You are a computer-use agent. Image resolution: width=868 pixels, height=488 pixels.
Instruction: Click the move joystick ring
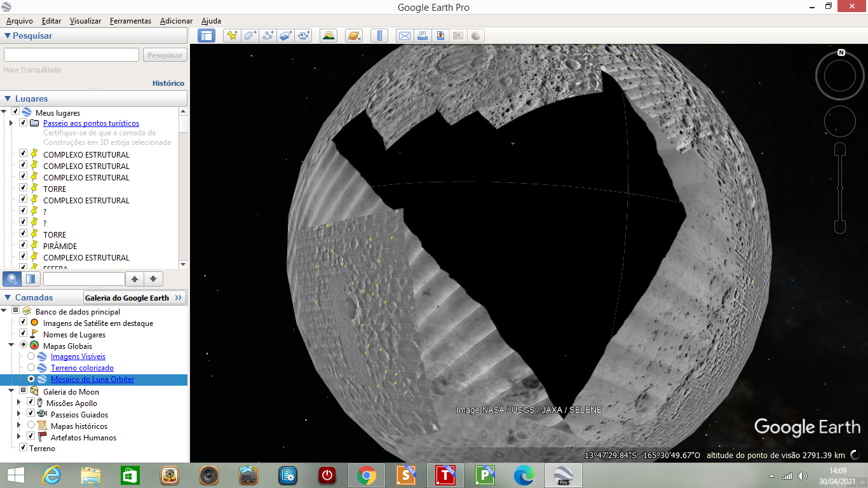840,121
